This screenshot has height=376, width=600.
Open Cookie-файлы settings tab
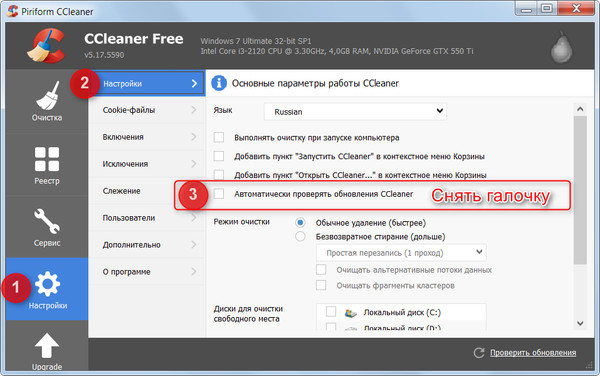[147, 110]
